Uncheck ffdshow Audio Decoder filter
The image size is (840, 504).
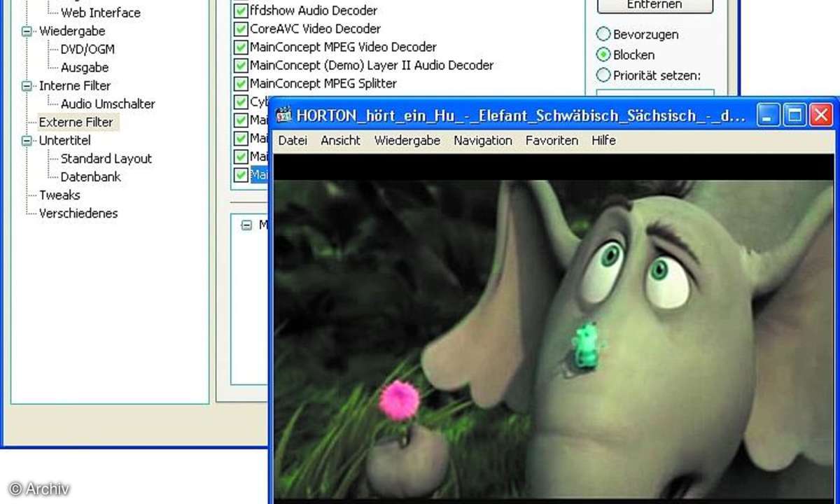pyautogui.click(x=241, y=10)
